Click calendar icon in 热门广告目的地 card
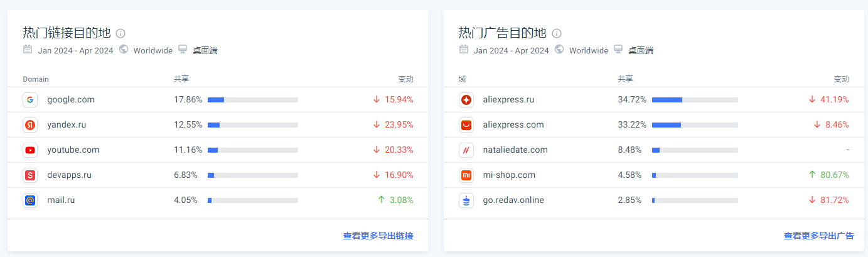Viewport: 868px width, 257px height. point(464,50)
